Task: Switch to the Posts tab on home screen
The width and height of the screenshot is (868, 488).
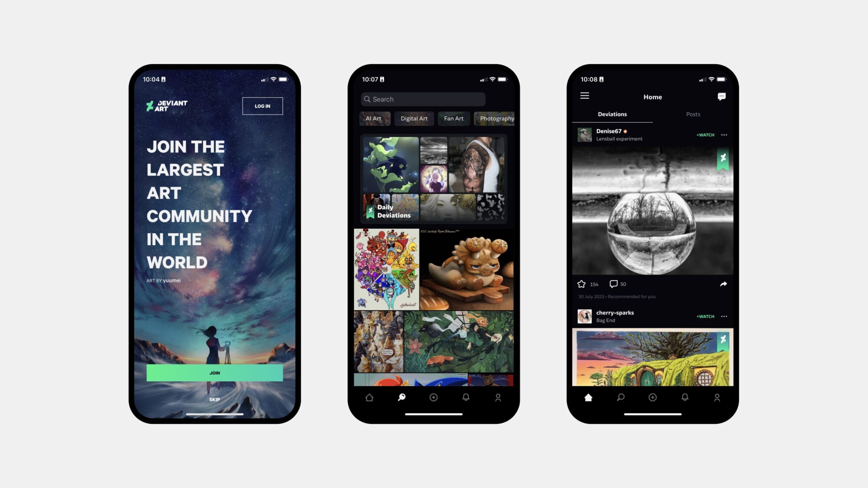Action: tap(694, 114)
